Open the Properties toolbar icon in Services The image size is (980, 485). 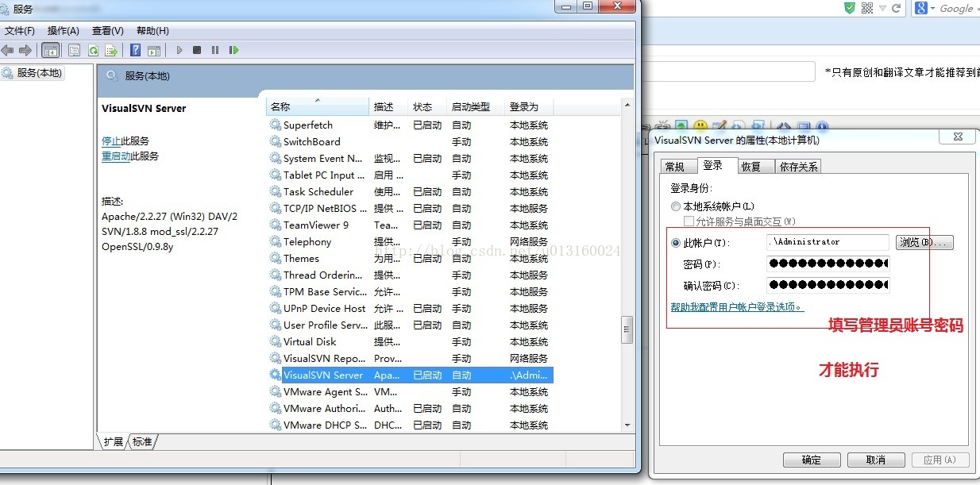(x=74, y=51)
